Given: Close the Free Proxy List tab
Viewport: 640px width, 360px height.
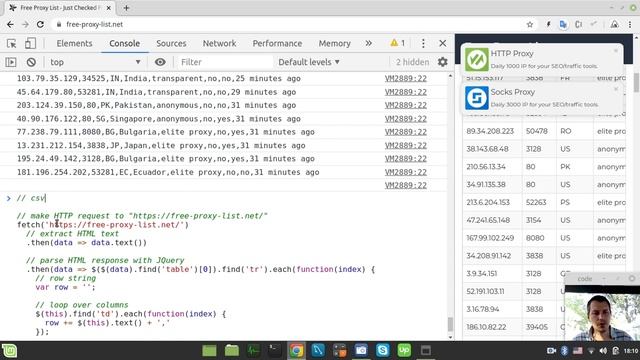Looking at the screenshot, I should (109, 8).
